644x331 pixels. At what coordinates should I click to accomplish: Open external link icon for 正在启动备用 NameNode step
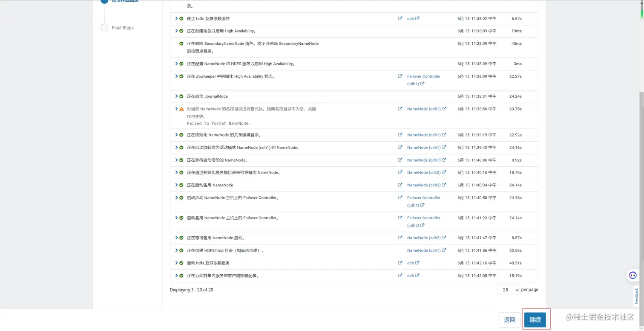pyautogui.click(x=400, y=185)
